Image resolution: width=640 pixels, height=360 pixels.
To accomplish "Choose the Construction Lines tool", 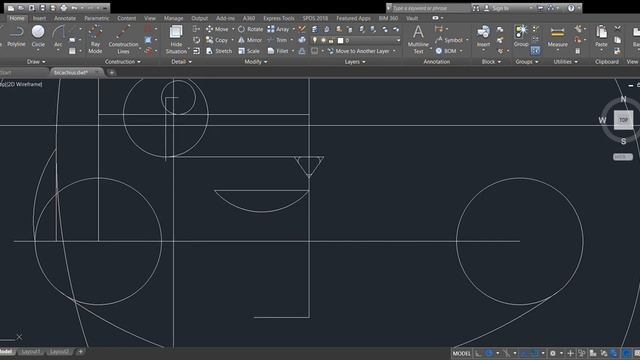I will point(123,40).
